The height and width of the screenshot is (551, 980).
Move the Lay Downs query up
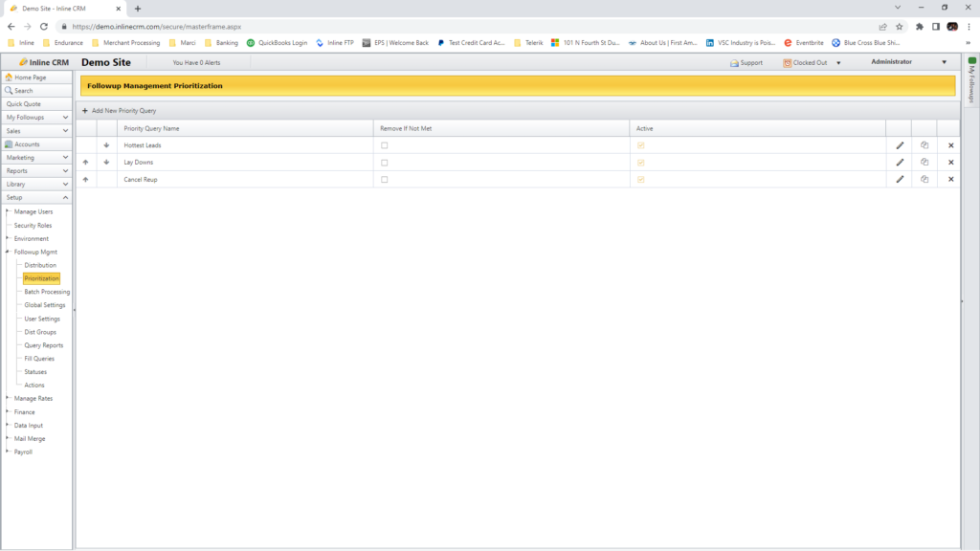[x=86, y=162]
